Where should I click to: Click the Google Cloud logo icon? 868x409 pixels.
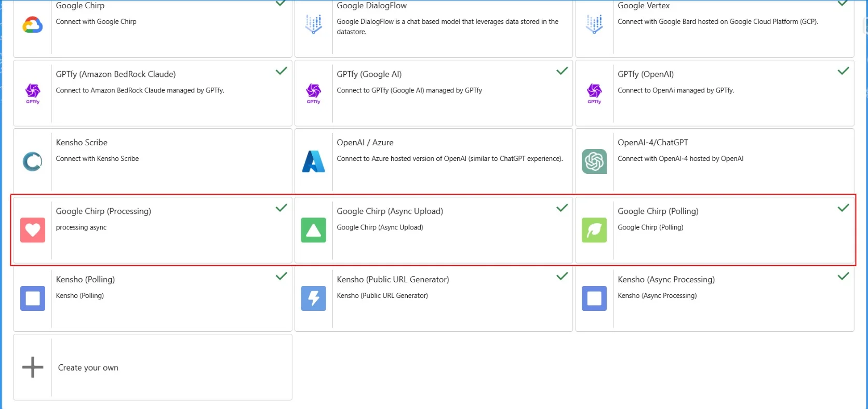pyautogui.click(x=32, y=24)
